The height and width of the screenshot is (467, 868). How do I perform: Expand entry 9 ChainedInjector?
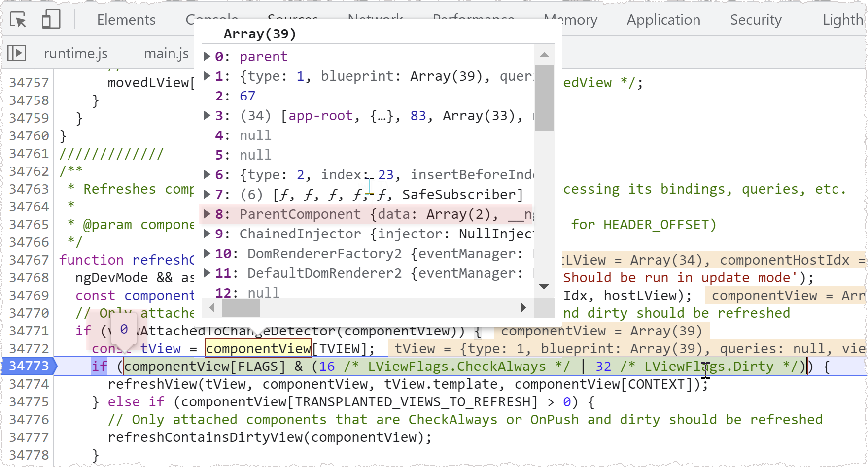208,233
